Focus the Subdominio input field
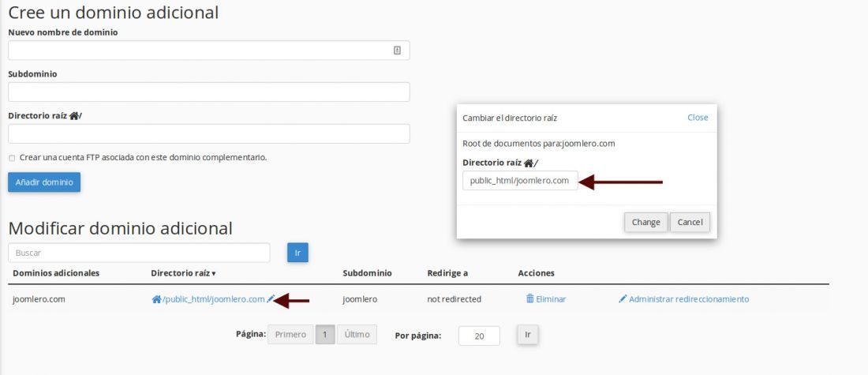This screenshot has width=868, height=375. pyautogui.click(x=208, y=92)
